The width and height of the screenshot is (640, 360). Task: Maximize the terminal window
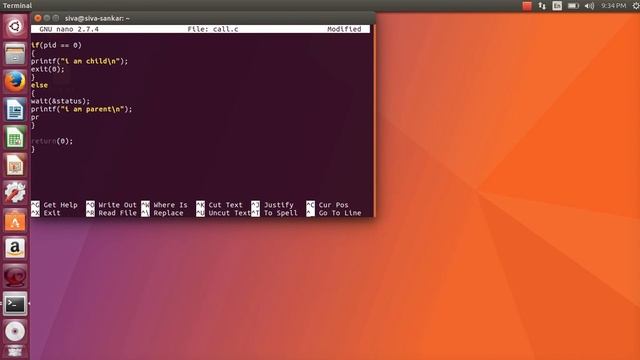tap(56, 18)
